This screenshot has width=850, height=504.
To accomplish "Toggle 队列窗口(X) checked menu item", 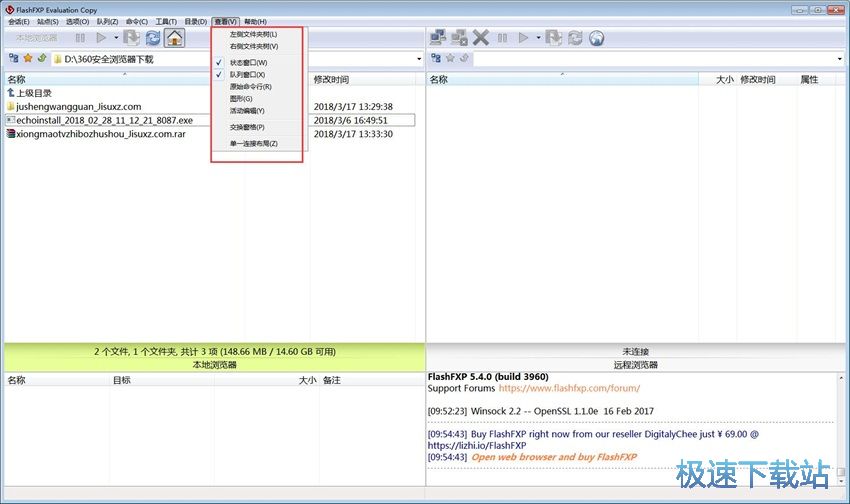I will 247,74.
